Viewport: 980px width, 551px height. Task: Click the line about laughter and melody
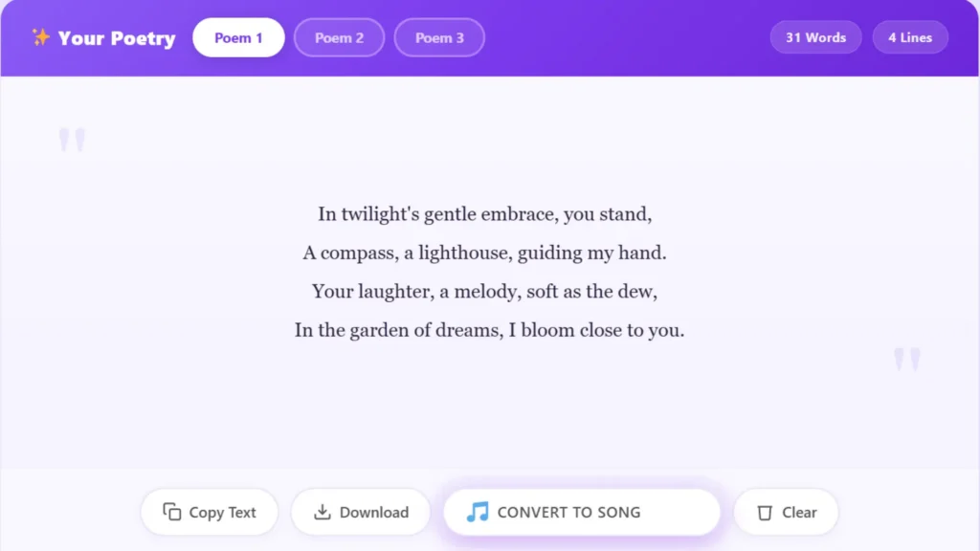[484, 291]
